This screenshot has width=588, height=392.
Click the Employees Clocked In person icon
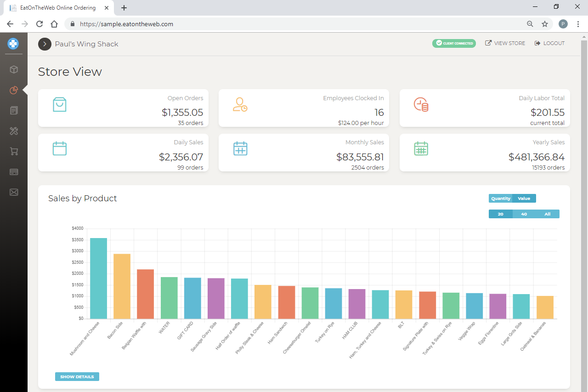coord(240,104)
